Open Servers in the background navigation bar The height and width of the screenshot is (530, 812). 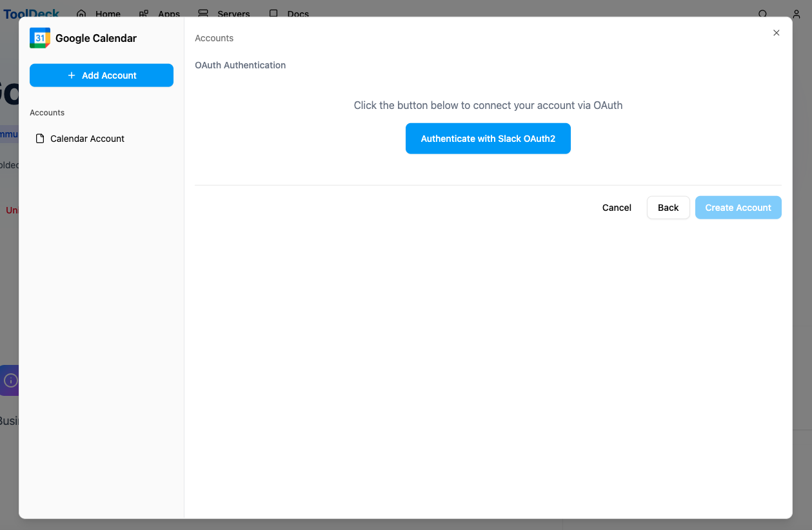(x=224, y=12)
